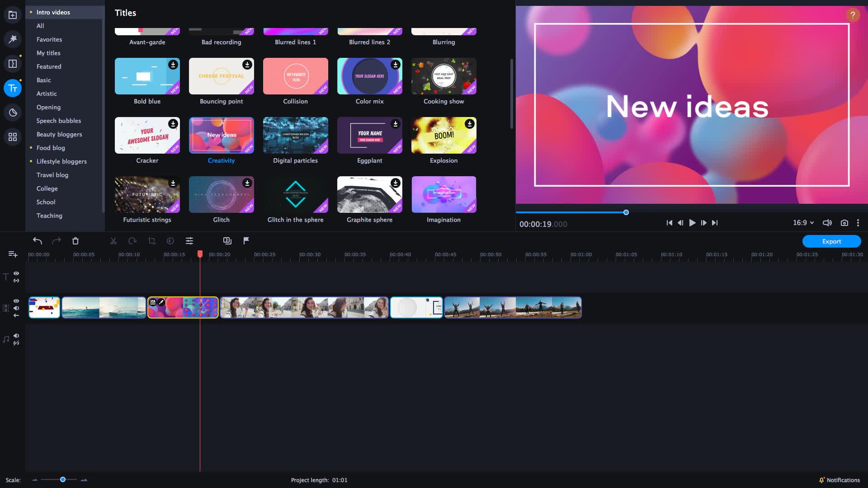Undo the last action

[x=38, y=240]
